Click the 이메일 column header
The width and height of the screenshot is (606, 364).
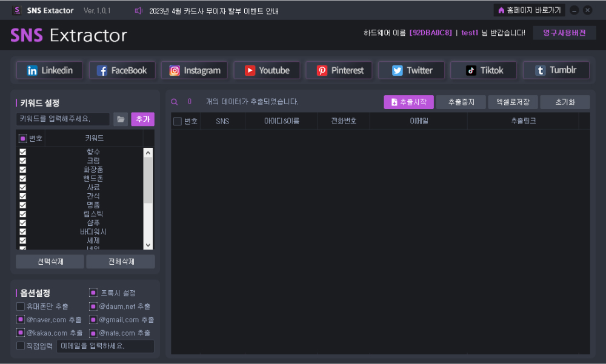click(419, 121)
